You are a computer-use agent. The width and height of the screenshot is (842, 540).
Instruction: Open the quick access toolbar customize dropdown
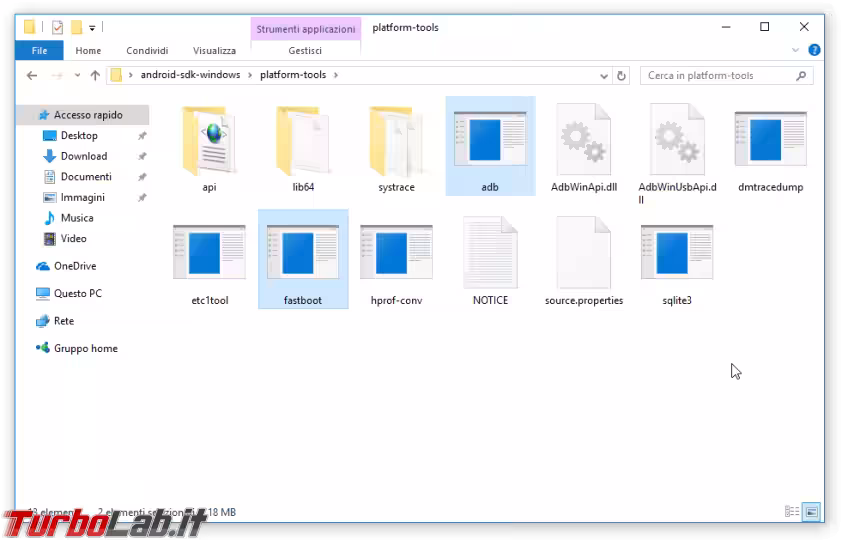92,28
